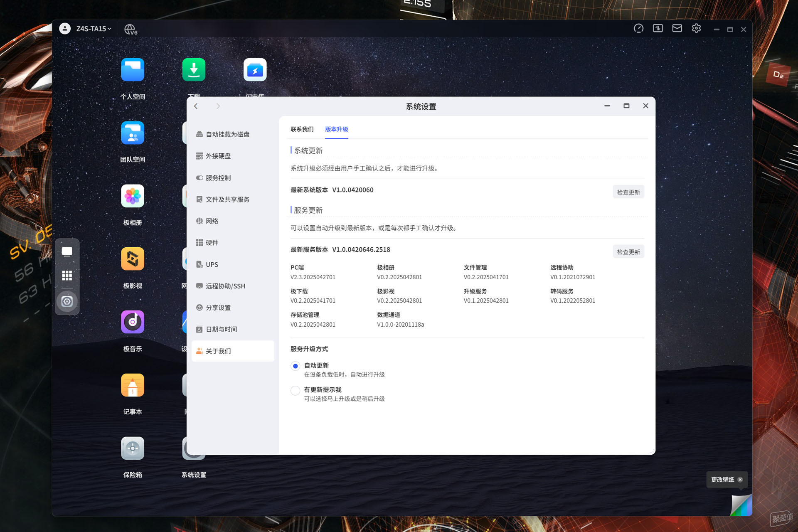Open the 团队空间 team space app
The image size is (798, 532).
pos(133,133)
